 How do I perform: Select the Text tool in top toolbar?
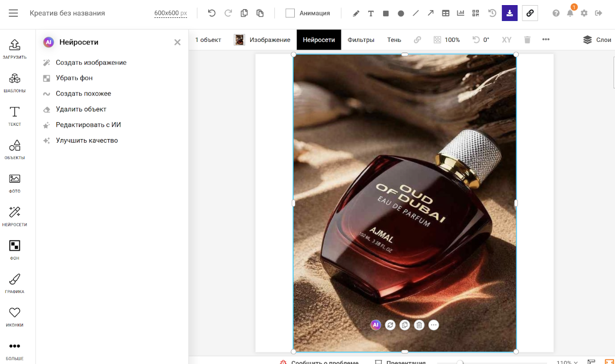371,13
